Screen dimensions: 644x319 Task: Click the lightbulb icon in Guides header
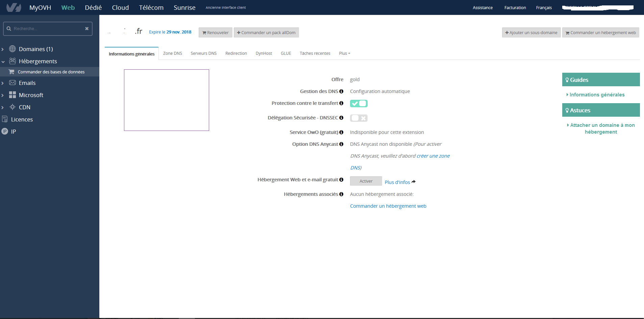pos(567,80)
